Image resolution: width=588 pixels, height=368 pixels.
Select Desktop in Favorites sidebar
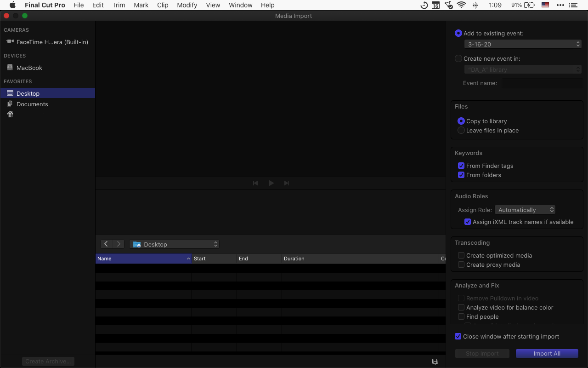(x=48, y=93)
